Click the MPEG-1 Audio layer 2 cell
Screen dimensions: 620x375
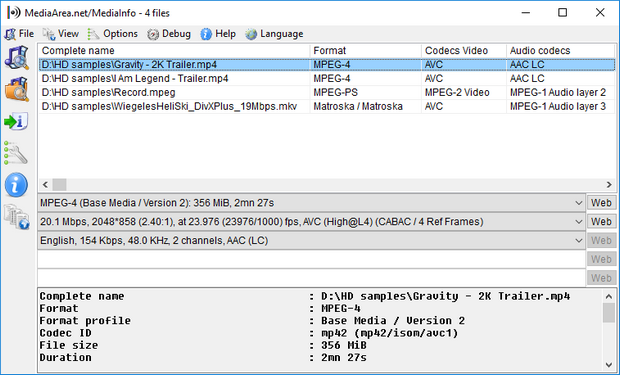(558, 93)
